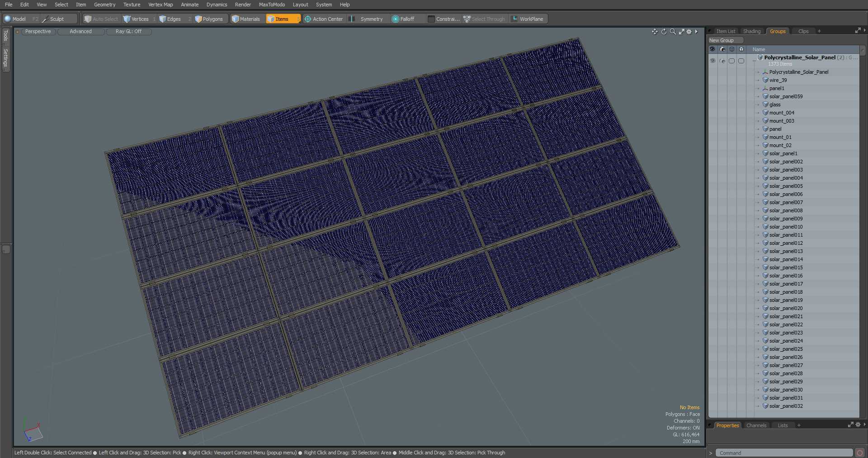Viewport: 868px width, 458px height.
Task: Toggle the small viewport dot at top-left of 3D view
Action: point(18,32)
